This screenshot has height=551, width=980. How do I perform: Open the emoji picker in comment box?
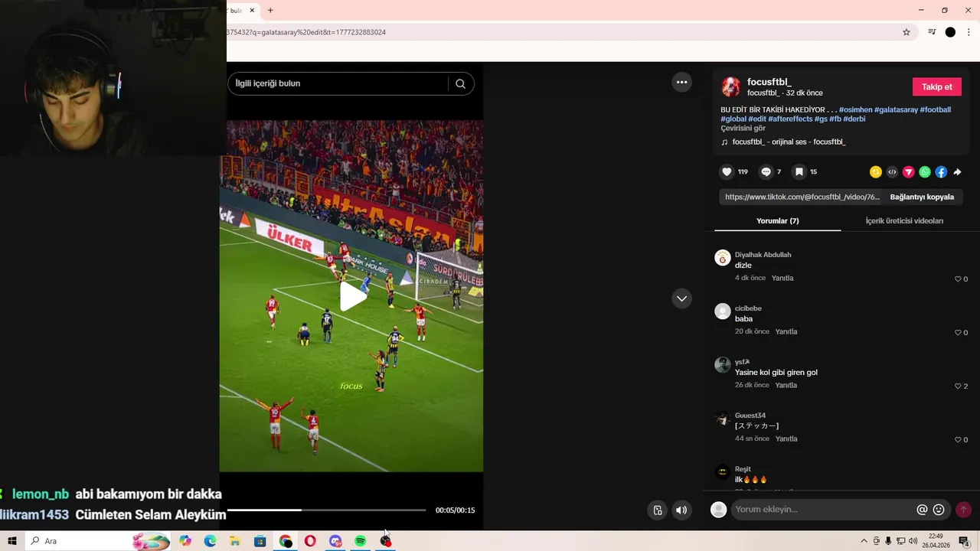click(939, 510)
